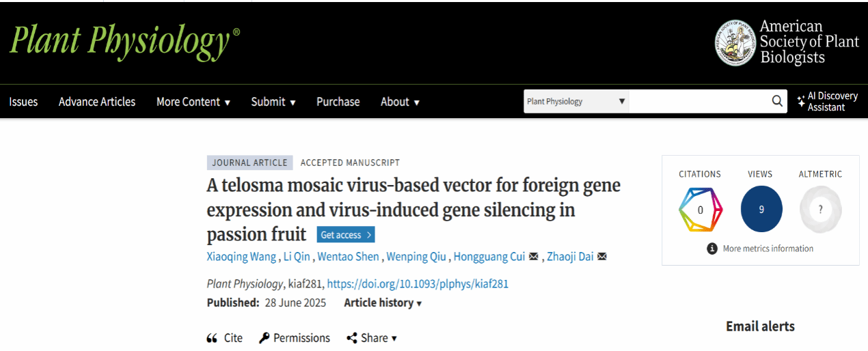
Task: Click the Cite quotation mark icon
Action: [x=212, y=338]
